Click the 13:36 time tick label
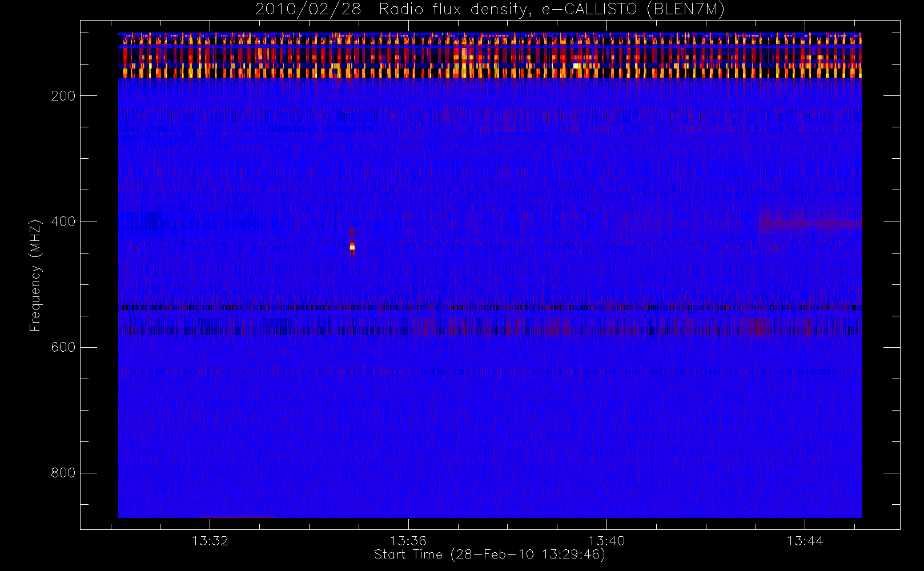The height and width of the screenshot is (571, 924). click(x=408, y=541)
